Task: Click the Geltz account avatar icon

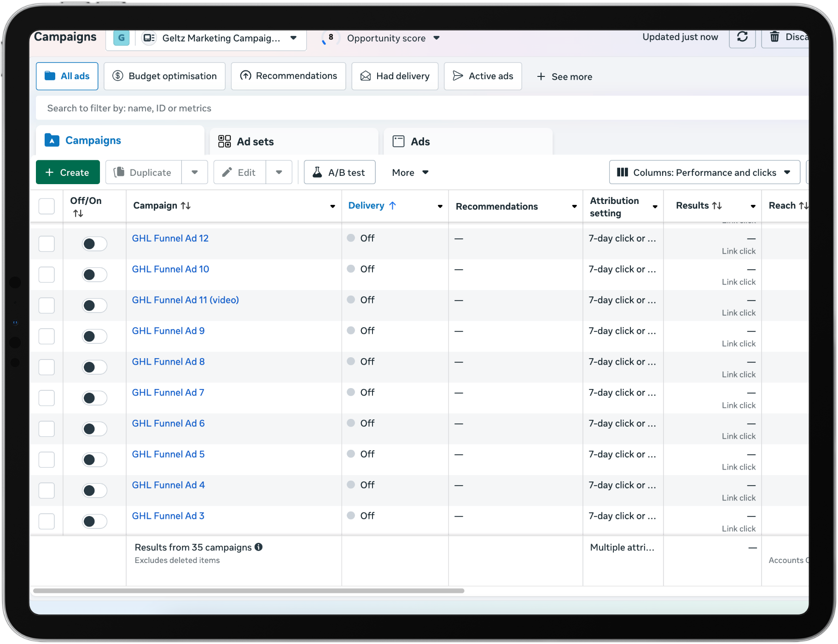Action: pos(122,38)
